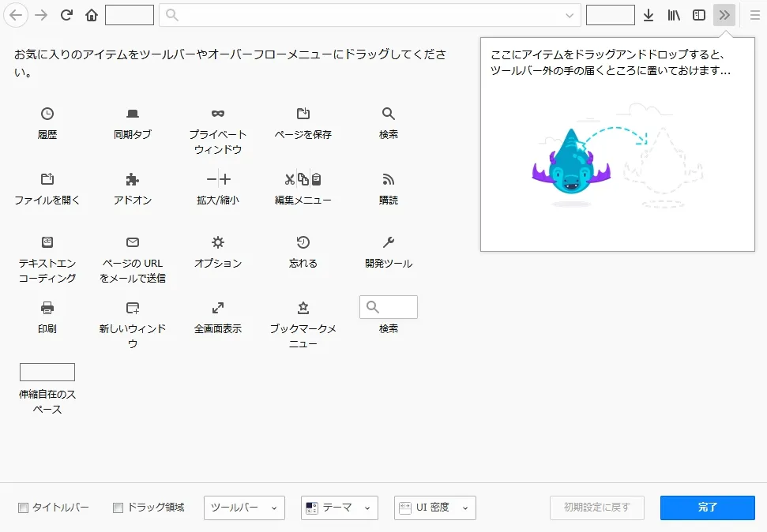This screenshot has width=767, height=532.
Task: Reload the page with the refresh button
Action: pos(66,15)
